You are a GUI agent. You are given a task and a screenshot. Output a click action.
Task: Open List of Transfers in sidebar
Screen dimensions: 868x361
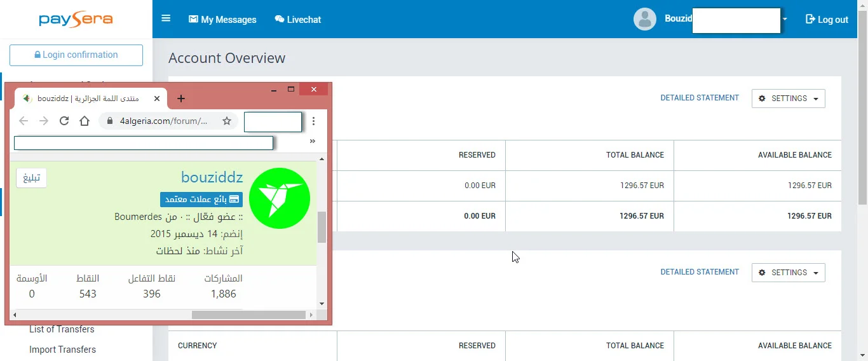pos(62,329)
